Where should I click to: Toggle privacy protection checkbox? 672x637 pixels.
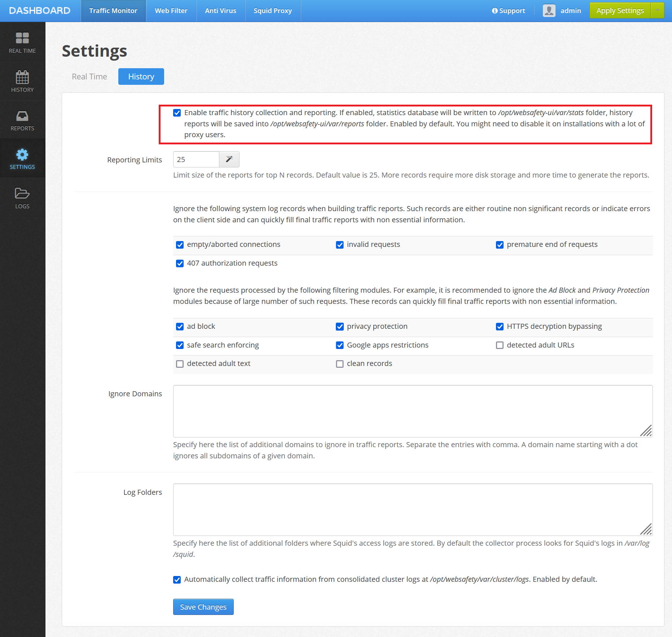tap(340, 327)
